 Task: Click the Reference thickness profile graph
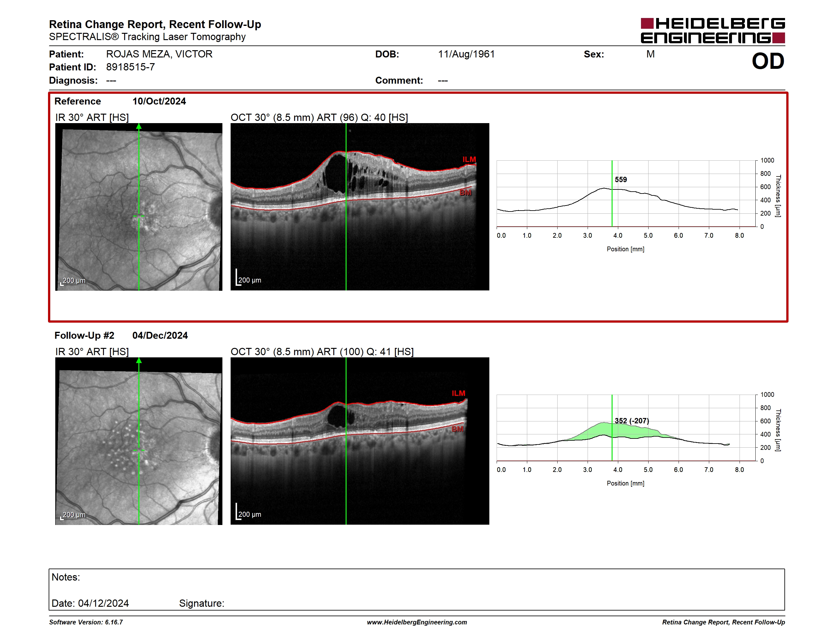pyautogui.click(x=626, y=194)
